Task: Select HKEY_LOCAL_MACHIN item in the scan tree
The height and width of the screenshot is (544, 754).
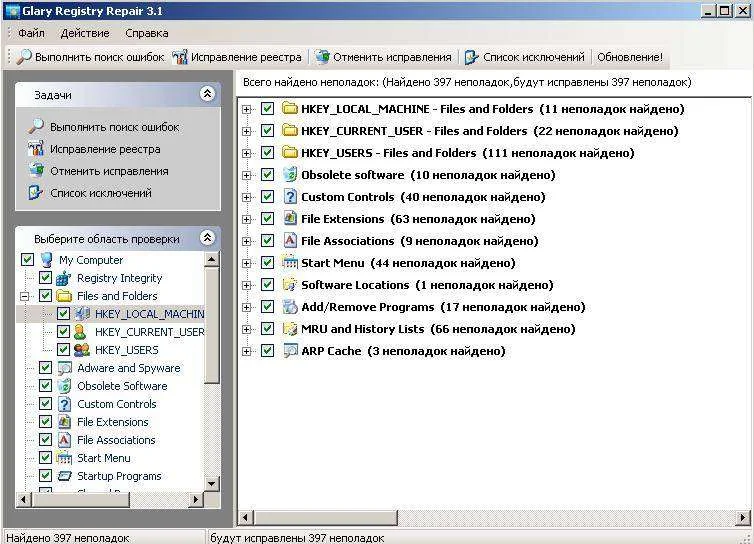Action: point(149,314)
